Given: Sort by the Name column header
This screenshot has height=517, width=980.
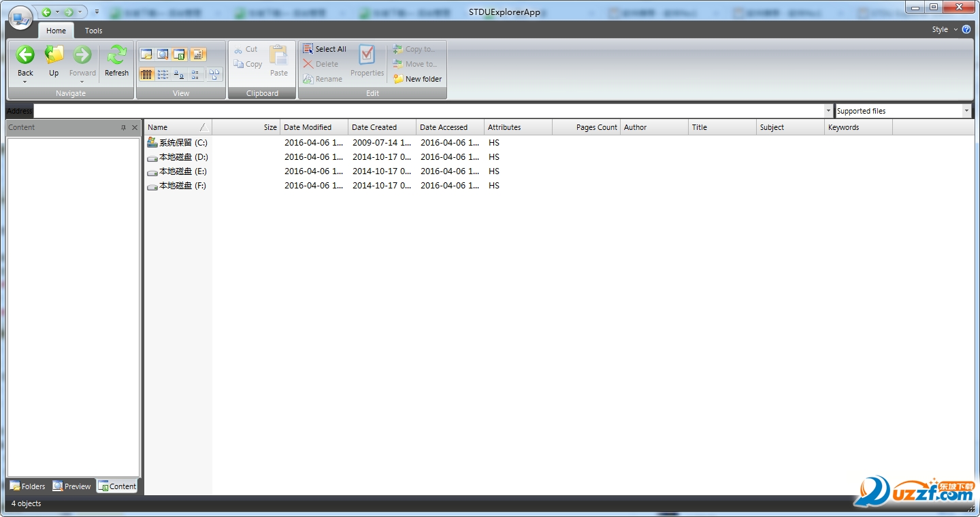Looking at the screenshot, I should point(178,127).
